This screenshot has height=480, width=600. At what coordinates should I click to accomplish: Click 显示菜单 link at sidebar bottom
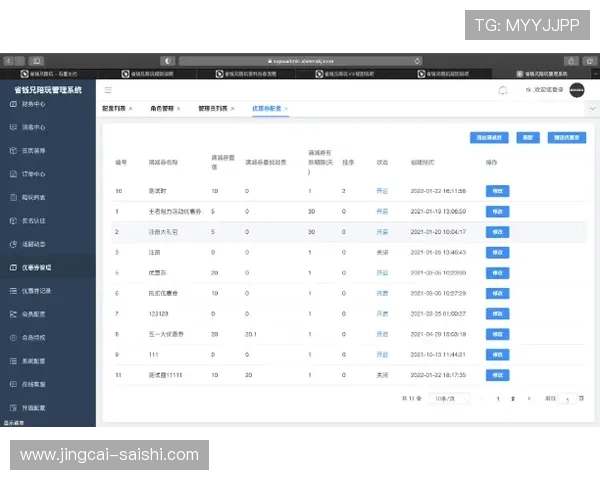(x=14, y=423)
